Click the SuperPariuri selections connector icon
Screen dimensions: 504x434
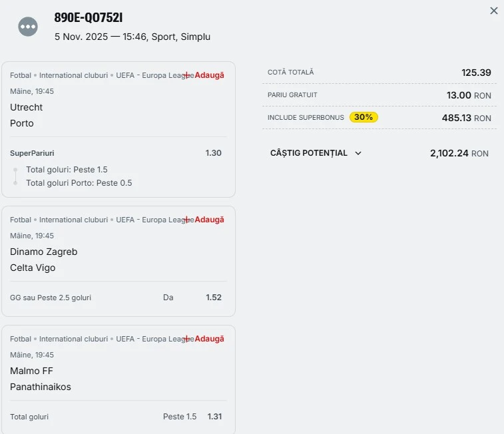[x=15, y=176]
